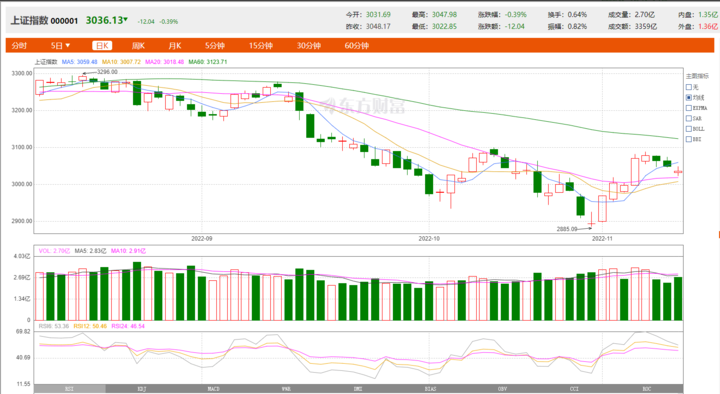Select the OBV indicator tab
The width and height of the screenshot is (720, 394).
[502, 389]
